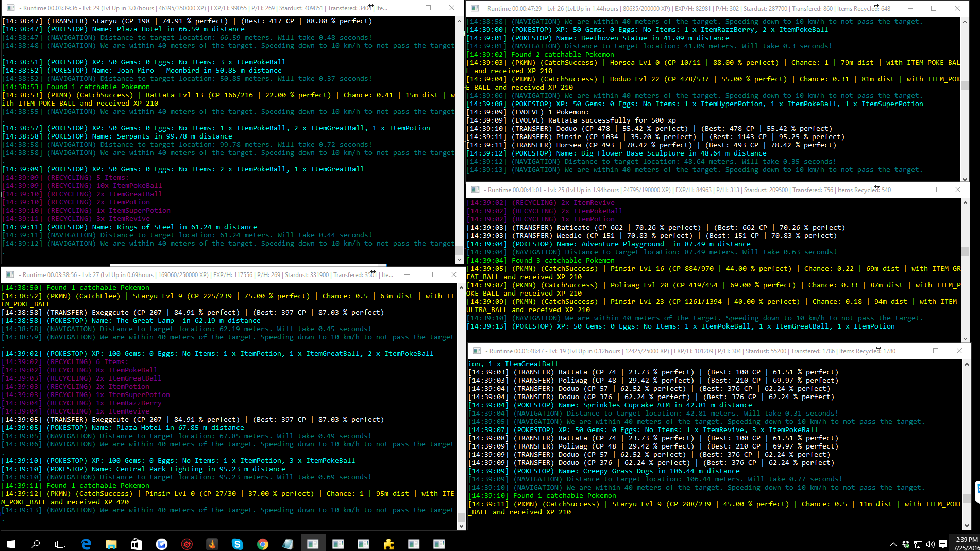Click 'Name: Adventure Playground' pokestop line
The height and width of the screenshot is (551, 980).
click(x=609, y=244)
